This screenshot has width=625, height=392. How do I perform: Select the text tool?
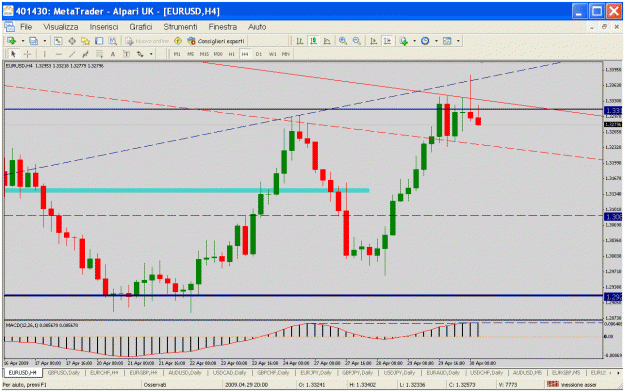pos(113,54)
